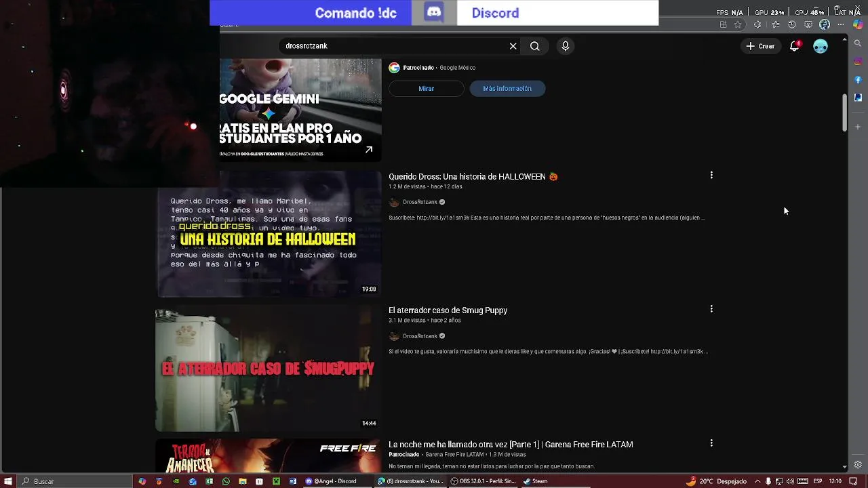Click the Crear button
The image size is (868, 488).
pos(760,46)
